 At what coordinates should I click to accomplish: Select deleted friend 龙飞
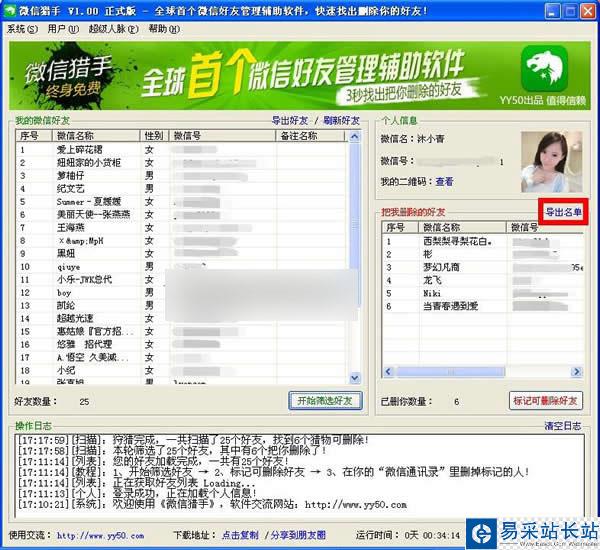click(483, 281)
